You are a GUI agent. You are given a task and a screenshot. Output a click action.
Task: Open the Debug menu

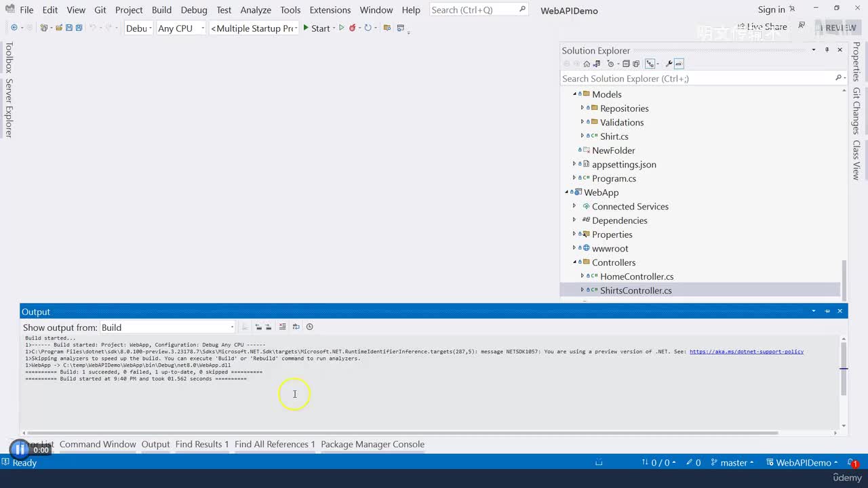pyautogui.click(x=194, y=10)
